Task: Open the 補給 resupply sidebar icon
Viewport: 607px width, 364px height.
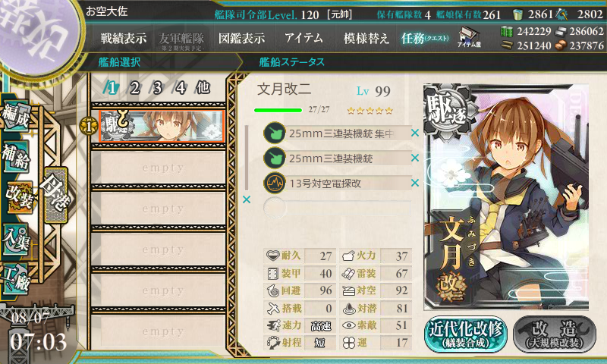Action: click(16, 156)
